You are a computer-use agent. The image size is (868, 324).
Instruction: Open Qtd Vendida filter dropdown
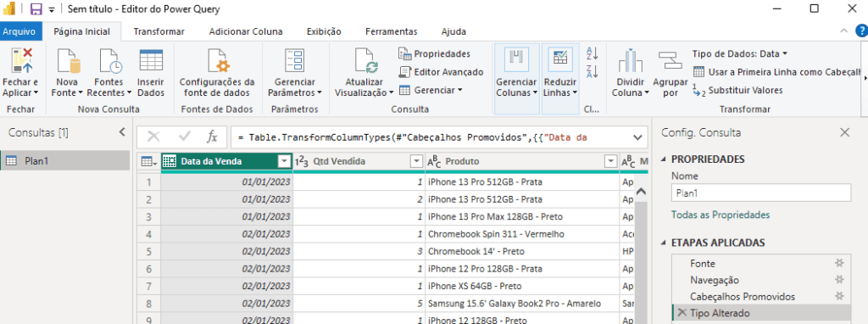pyautogui.click(x=416, y=161)
